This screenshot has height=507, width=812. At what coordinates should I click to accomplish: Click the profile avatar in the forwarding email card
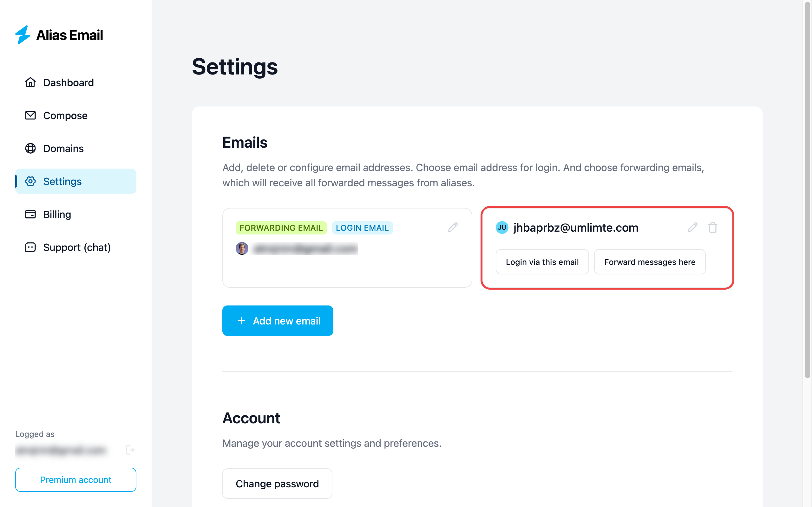[242, 248]
